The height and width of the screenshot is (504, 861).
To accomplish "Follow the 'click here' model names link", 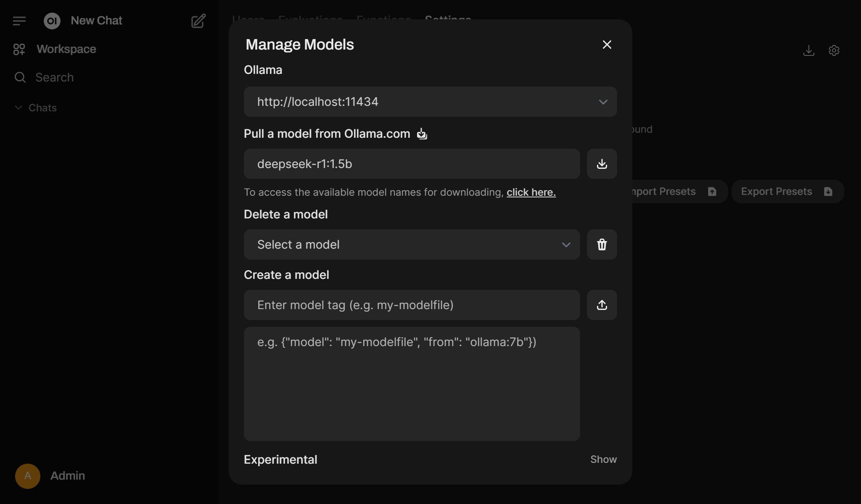I will [531, 192].
